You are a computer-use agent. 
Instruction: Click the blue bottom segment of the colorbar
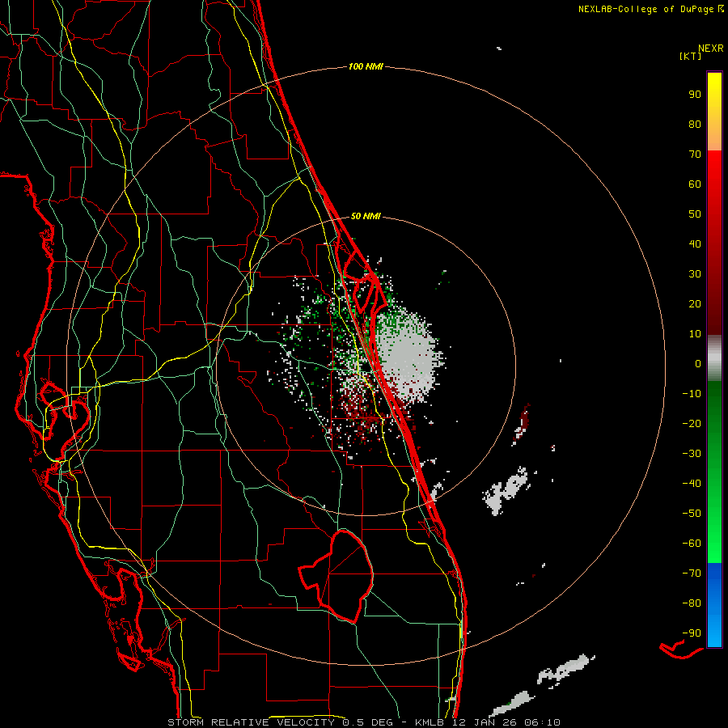point(714,605)
